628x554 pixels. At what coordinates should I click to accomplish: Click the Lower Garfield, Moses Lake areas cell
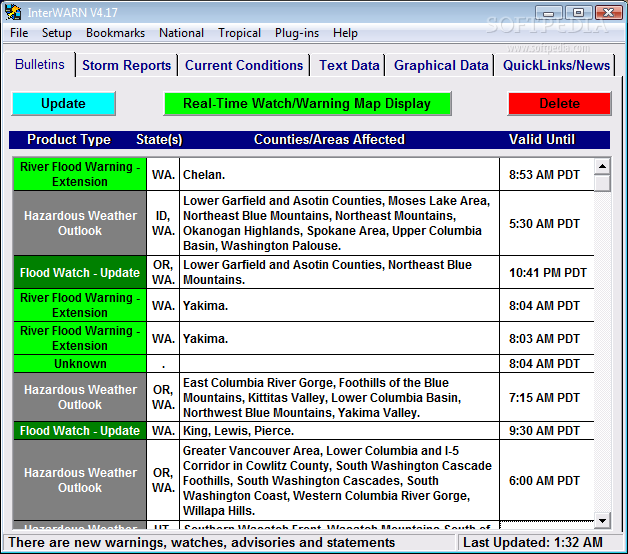[x=340, y=223]
